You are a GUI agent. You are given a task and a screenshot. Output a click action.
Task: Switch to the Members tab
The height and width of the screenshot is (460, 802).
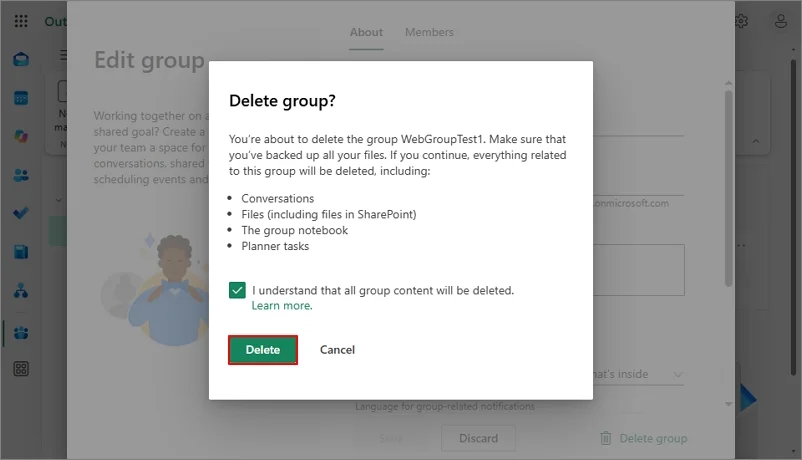point(429,32)
